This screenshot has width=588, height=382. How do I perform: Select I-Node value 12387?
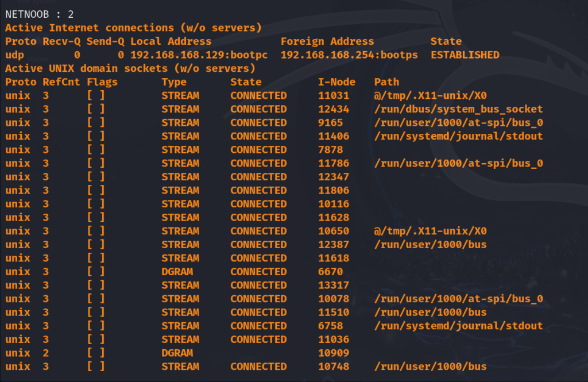(334, 244)
